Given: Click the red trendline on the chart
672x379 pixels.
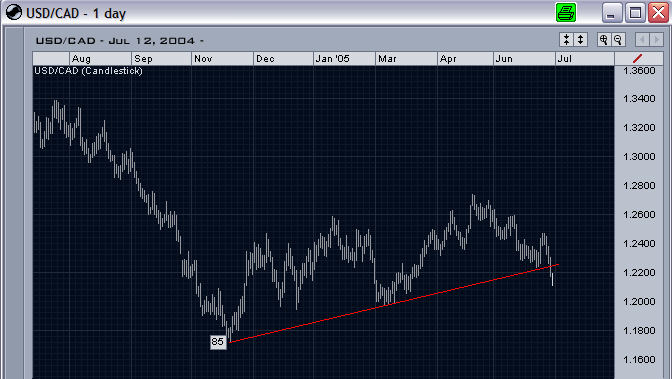Looking at the screenshot, I should 393,303.
